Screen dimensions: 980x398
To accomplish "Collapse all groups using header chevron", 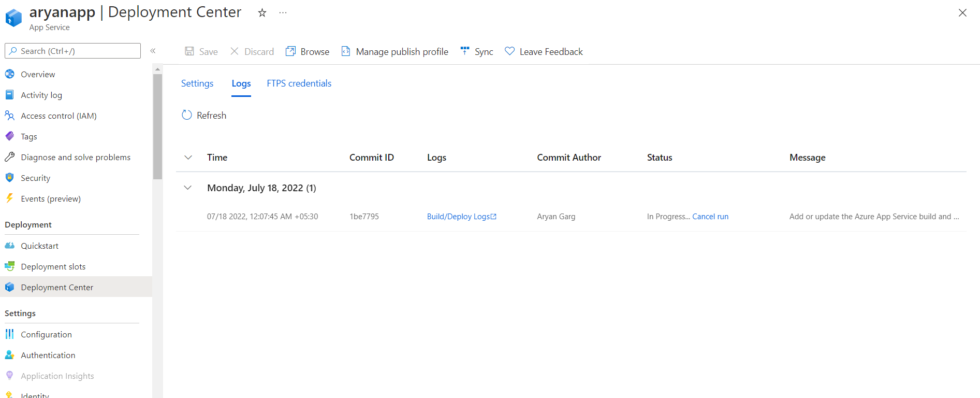I will (x=188, y=158).
